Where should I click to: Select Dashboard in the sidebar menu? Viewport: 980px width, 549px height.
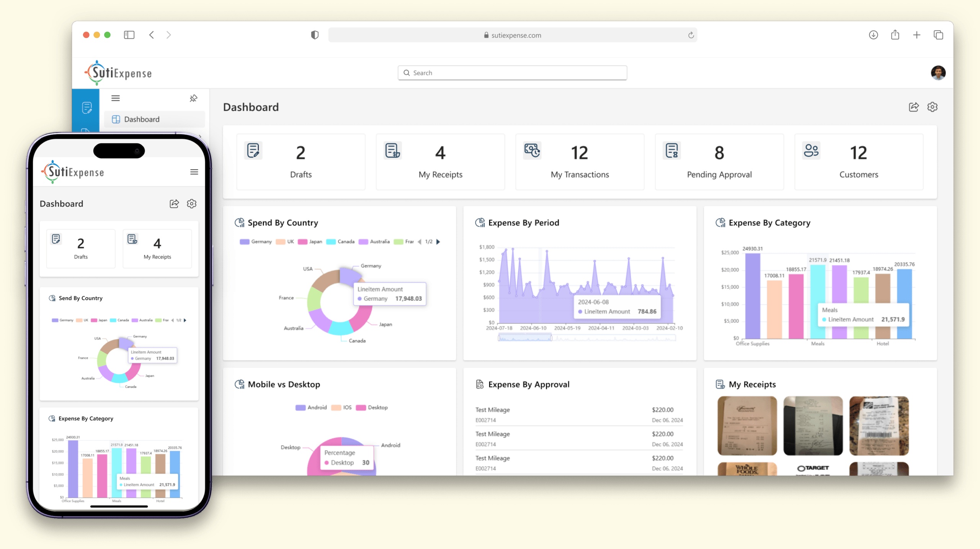coord(155,120)
